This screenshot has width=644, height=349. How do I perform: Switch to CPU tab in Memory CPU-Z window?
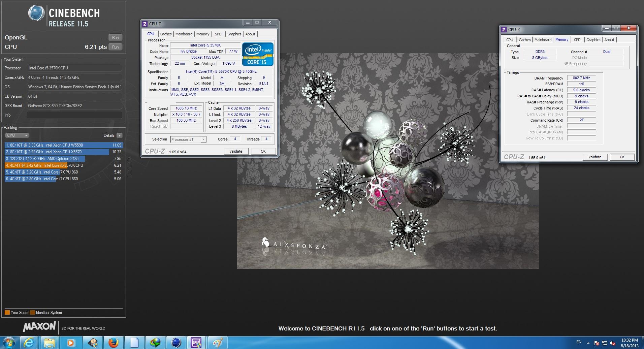tap(510, 40)
